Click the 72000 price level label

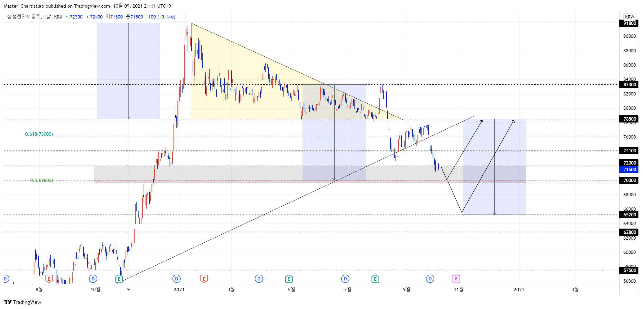point(629,163)
